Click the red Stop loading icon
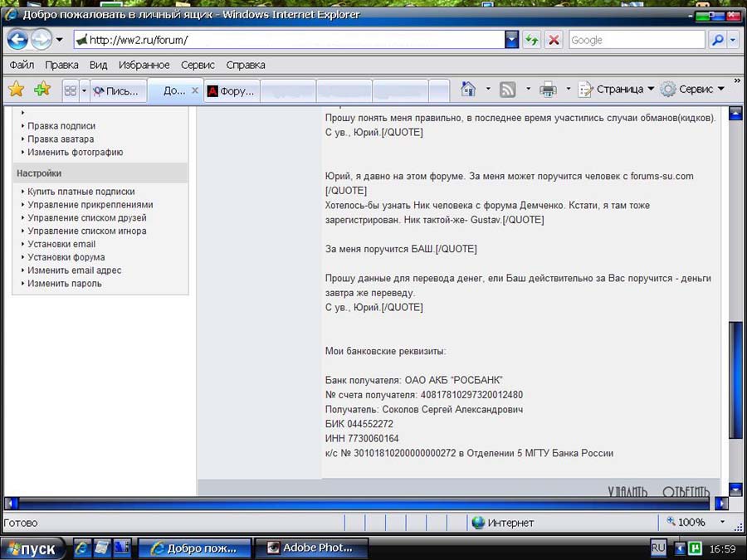The image size is (747, 560). (x=554, y=40)
